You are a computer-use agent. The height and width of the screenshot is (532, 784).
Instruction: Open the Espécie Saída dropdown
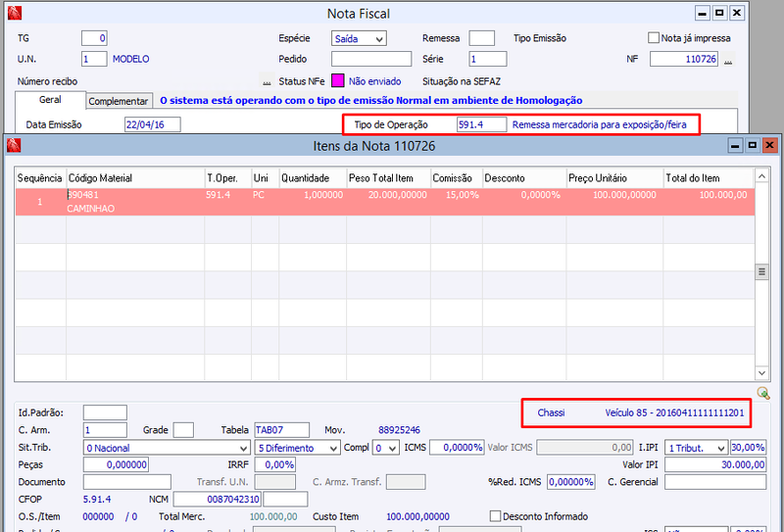[x=359, y=38]
